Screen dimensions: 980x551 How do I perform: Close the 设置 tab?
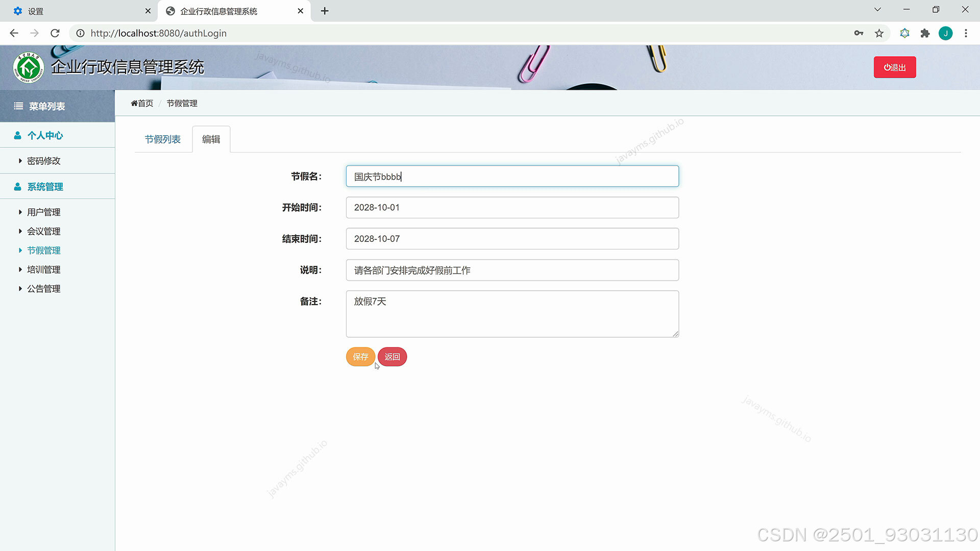tap(148, 11)
